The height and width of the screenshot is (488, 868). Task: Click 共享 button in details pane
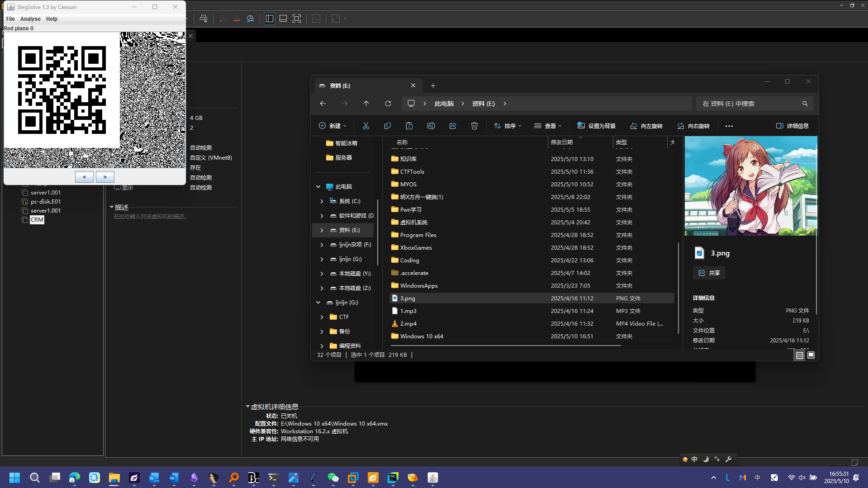point(709,273)
